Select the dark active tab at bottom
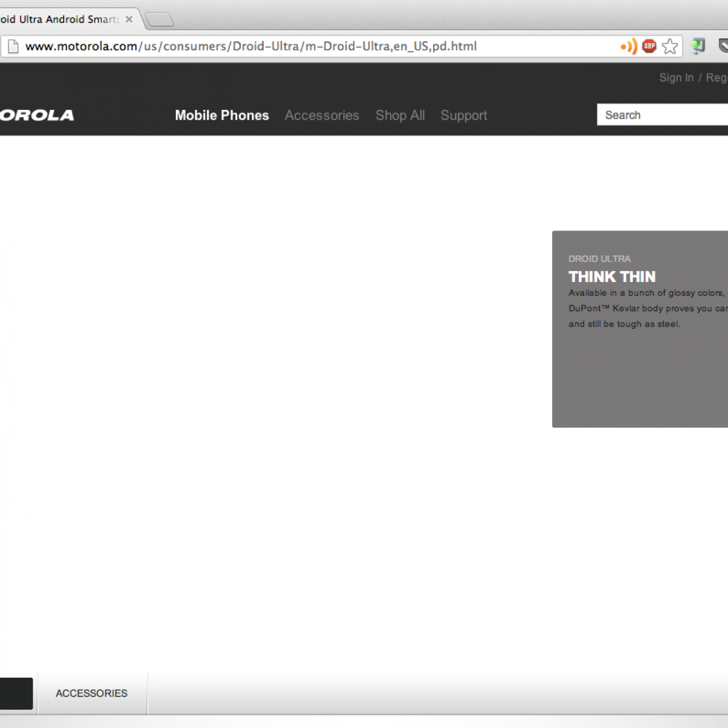Viewport: 728px width, 728px height. (16, 693)
